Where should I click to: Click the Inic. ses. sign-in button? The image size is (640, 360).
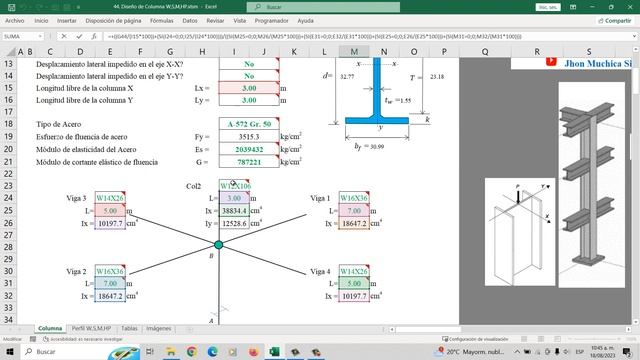click(x=548, y=7)
